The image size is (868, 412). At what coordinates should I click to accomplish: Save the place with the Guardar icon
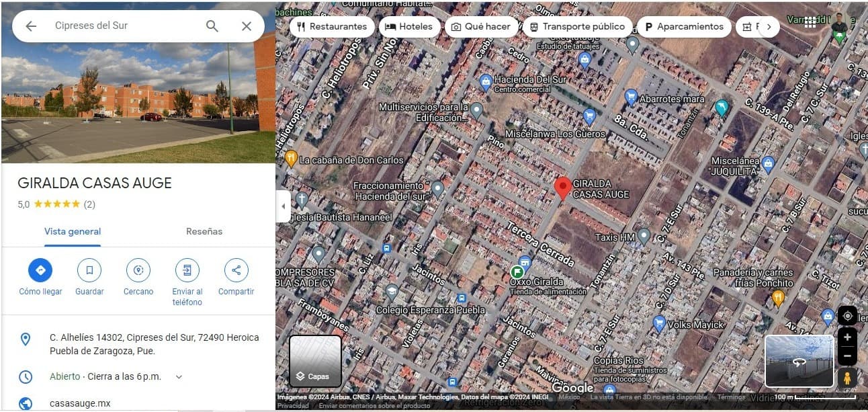[89, 270]
